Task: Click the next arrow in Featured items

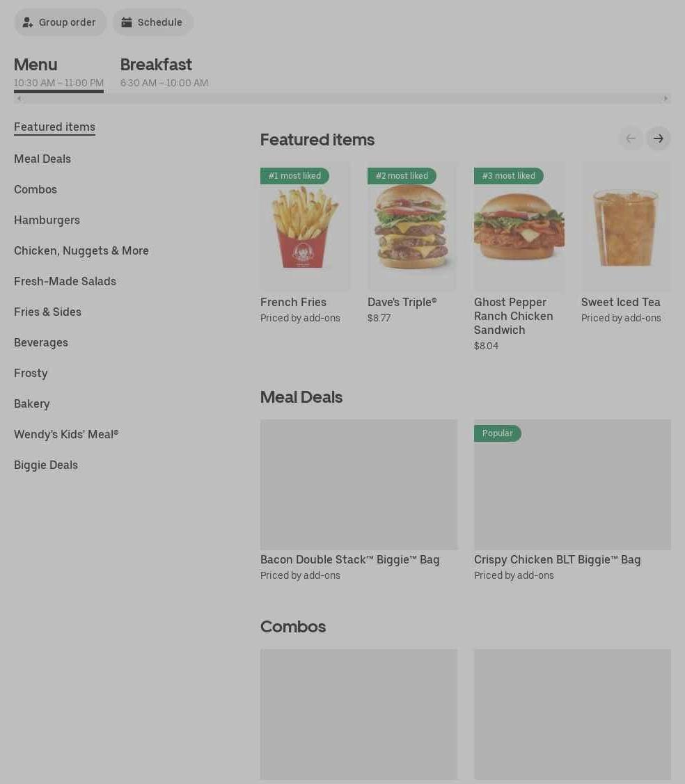Action: 659,138
